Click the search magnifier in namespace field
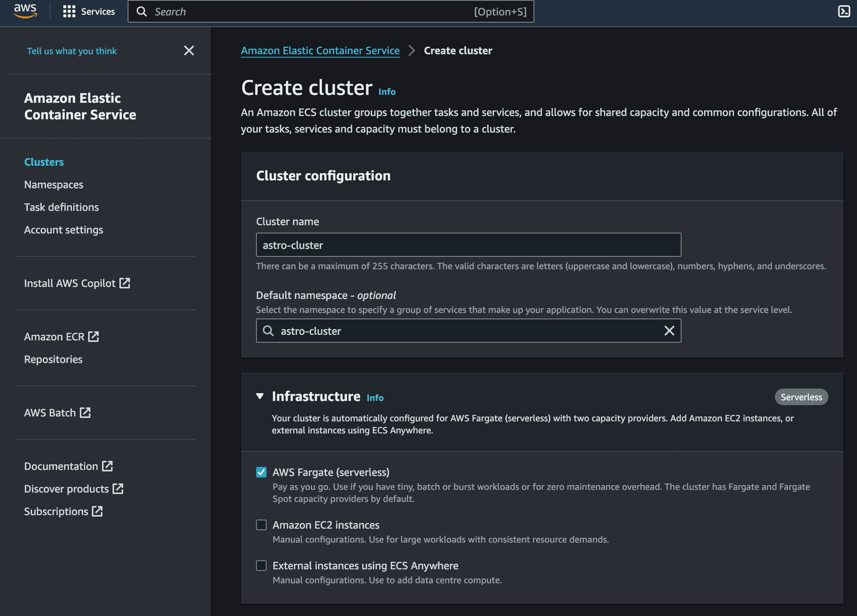857x616 pixels. point(268,331)
